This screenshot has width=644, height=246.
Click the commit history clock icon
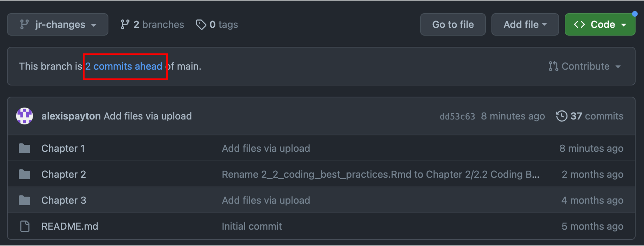click(x=562, y=116)
